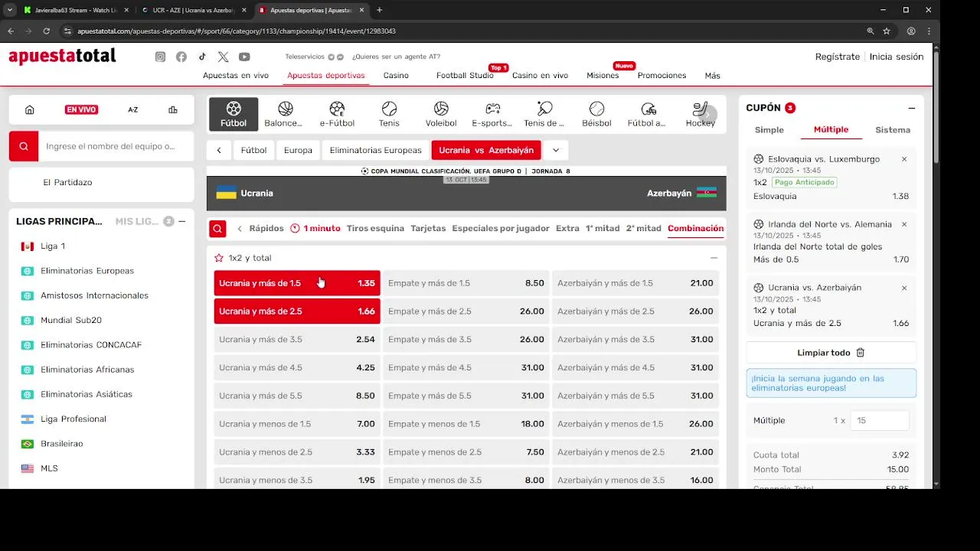Open the EN VIVO live badge

81,109
